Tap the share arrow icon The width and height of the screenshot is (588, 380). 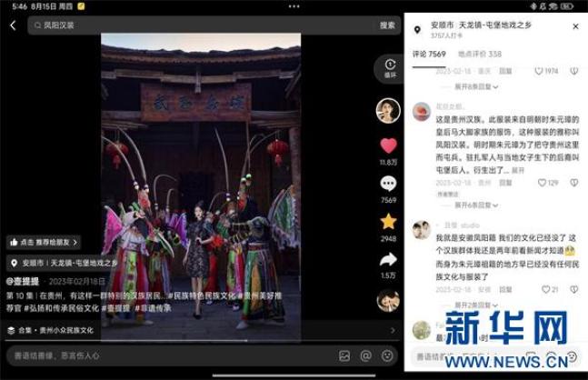click(388, 260)
